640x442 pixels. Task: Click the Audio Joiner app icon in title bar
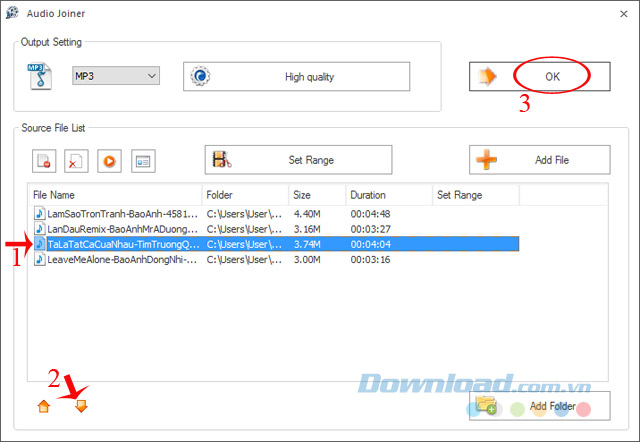pyautogui.click(x=12, y=13)
